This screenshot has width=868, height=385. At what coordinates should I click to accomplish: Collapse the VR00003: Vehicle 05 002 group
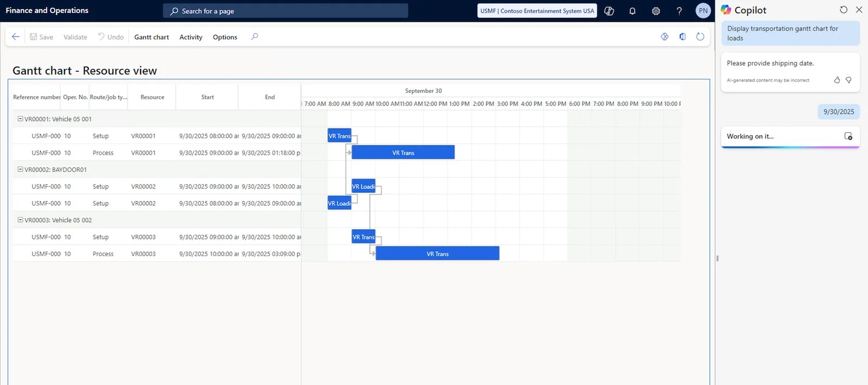tap(21, 220)
